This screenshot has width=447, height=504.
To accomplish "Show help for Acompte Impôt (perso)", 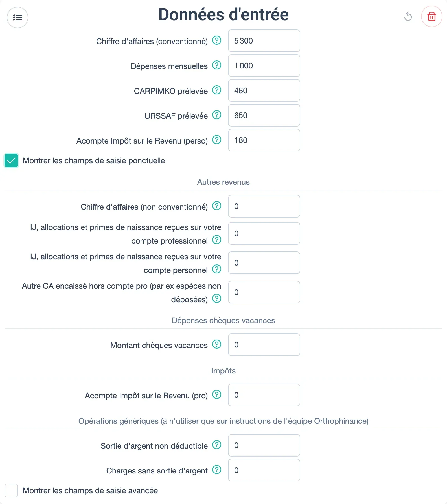I will click(217, 140).
